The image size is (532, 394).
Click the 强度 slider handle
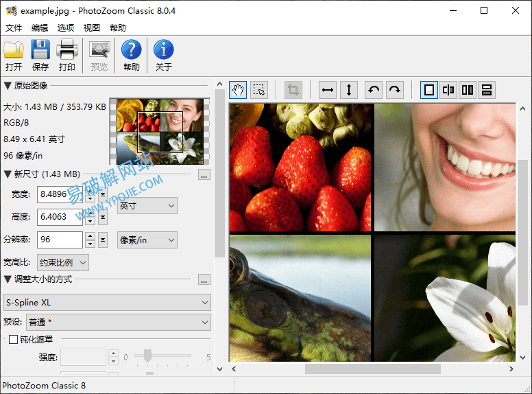(x=147, y=356)
